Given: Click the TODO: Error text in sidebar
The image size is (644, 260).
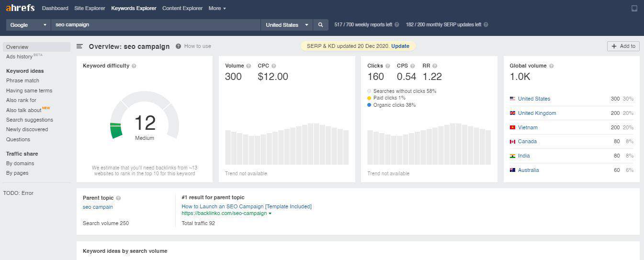Looking at the screenshot, I should (x=18, y=193).
